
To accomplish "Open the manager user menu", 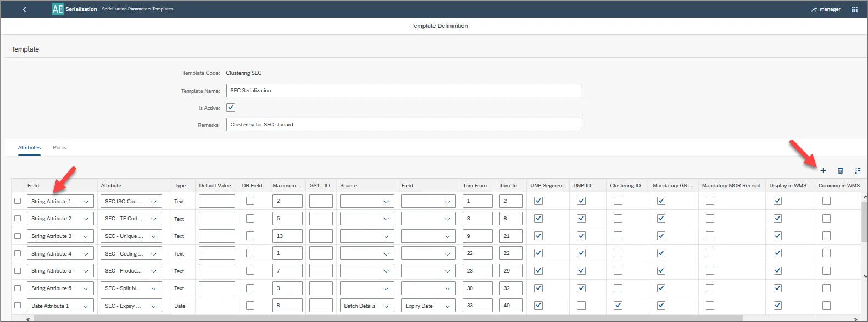I will coord(826,9).
